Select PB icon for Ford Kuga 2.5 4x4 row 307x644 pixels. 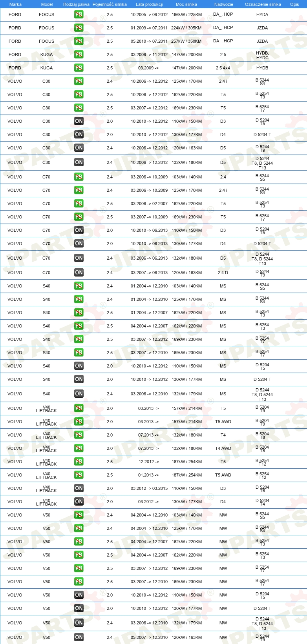coord(79,68)
